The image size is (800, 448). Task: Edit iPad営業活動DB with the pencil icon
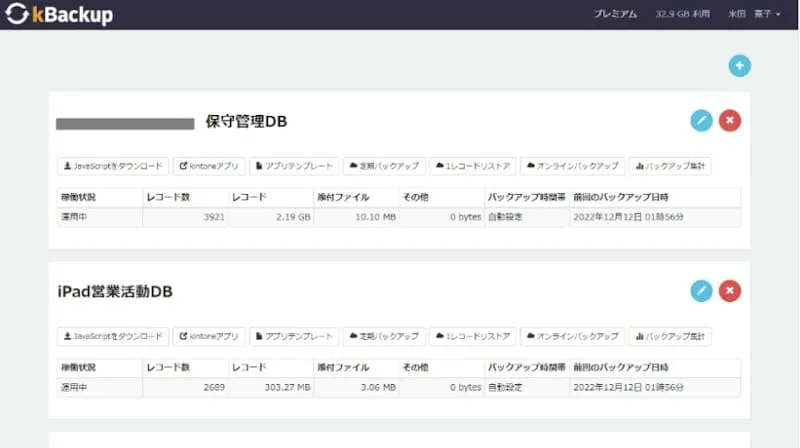coord(701,290)
